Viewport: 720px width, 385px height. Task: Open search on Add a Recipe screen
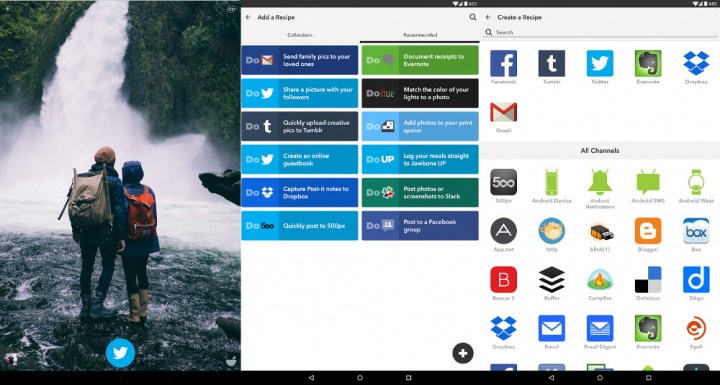pyautogui.click(x=472, y=17)
